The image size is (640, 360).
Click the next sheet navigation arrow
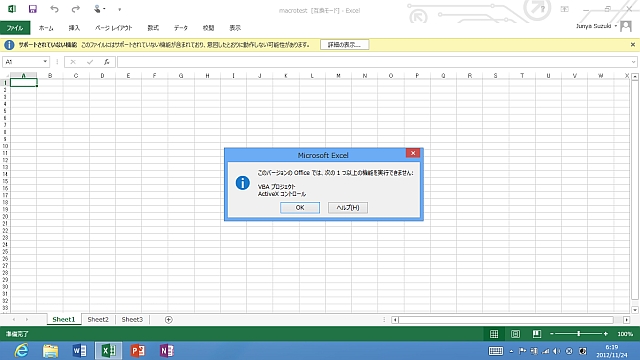coord(27,320)
